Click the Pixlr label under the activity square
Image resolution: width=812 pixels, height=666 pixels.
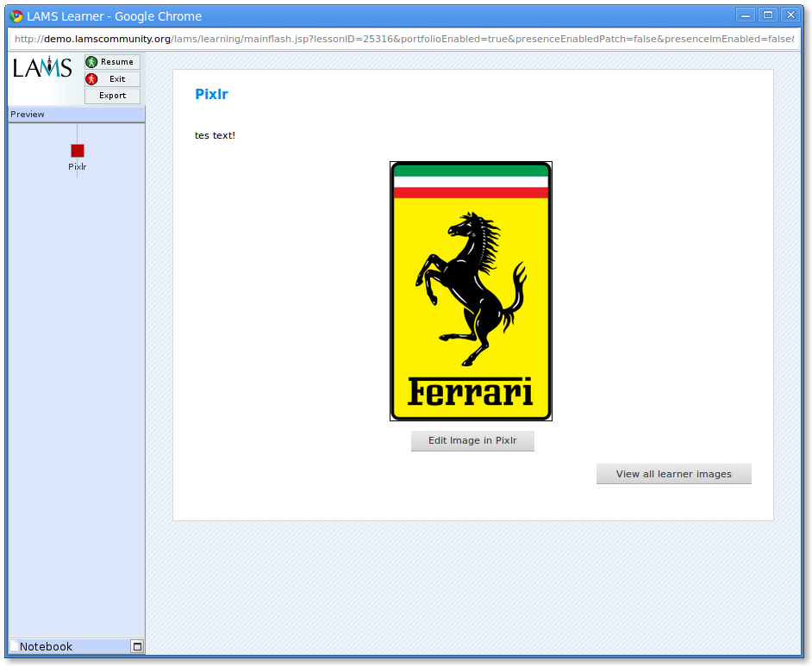coord(78,167)
